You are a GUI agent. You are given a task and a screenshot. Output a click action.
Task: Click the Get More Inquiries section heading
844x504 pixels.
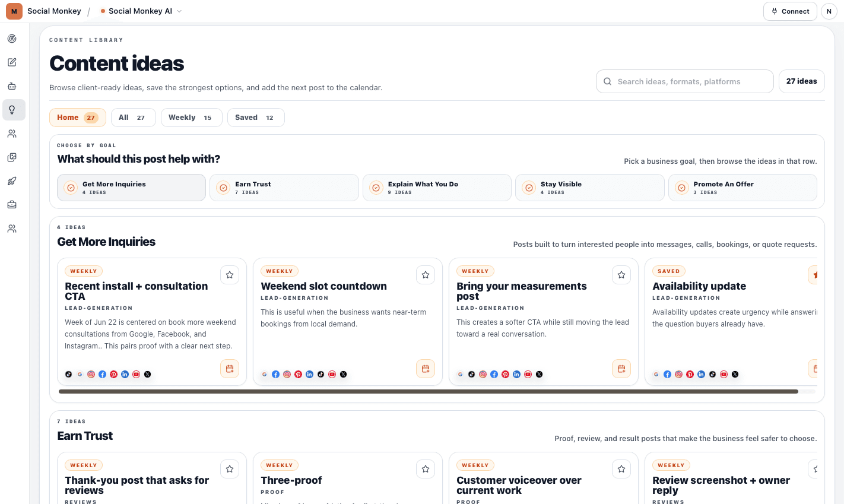(106, 242)
